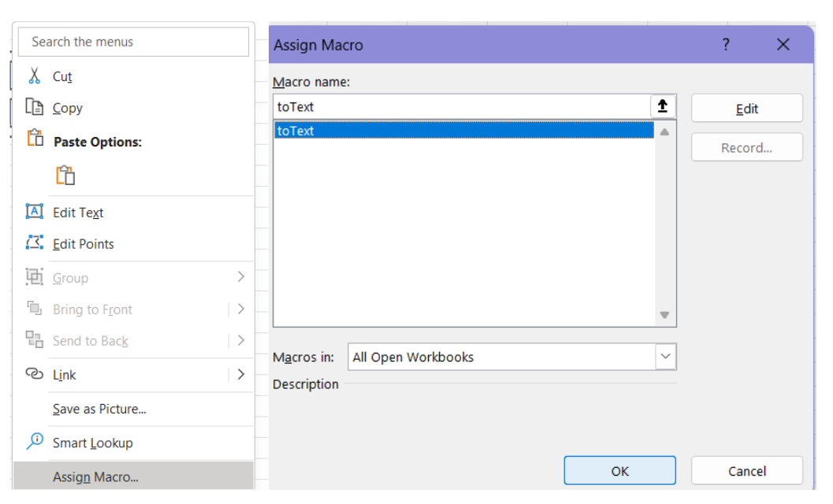Open the Macros in dropdown
833x504 pixels.
tap(665, 357)
